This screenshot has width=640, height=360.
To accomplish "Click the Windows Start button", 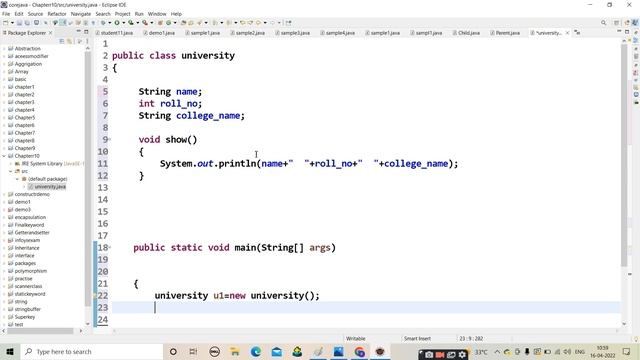I will point(10,351).
